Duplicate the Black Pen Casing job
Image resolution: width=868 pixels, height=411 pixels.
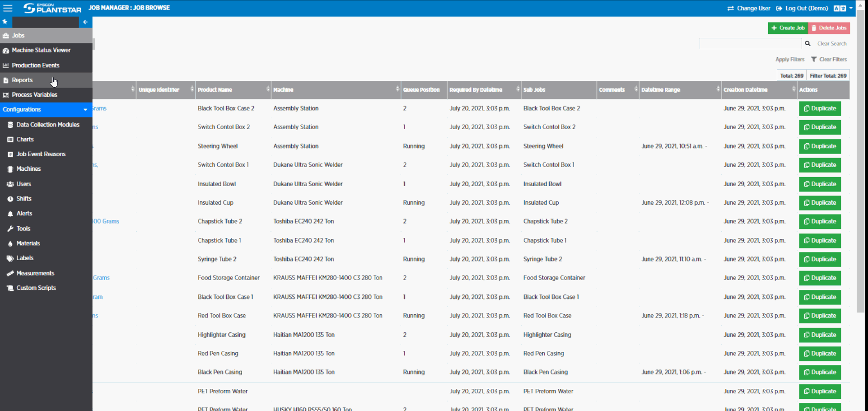click(x=820, y=372)
